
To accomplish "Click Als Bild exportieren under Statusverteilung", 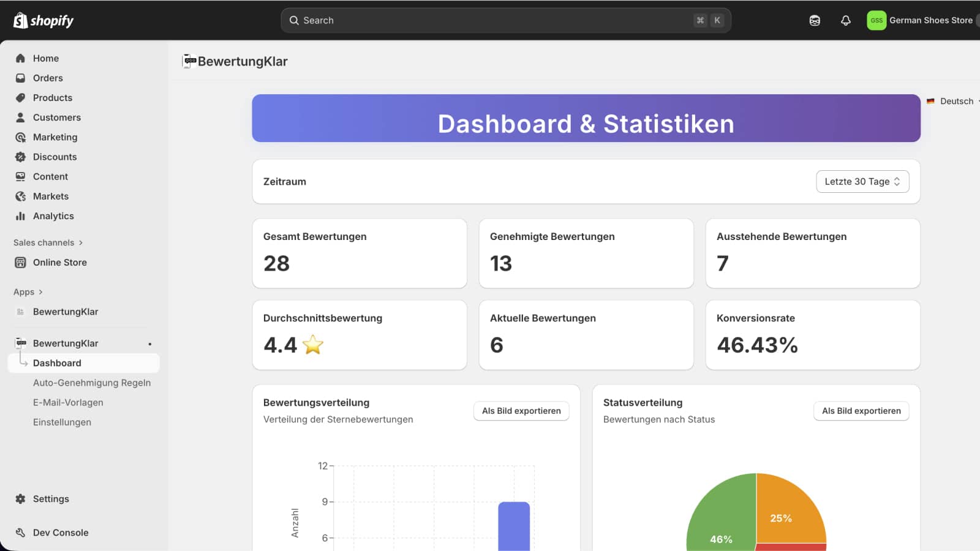I will (x=861, y=411).
